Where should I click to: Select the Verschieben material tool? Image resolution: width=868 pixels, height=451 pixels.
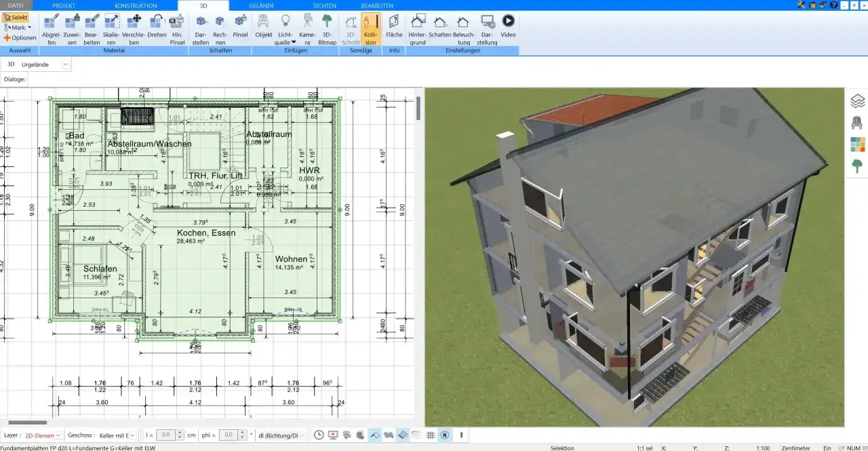pos(134,29)
